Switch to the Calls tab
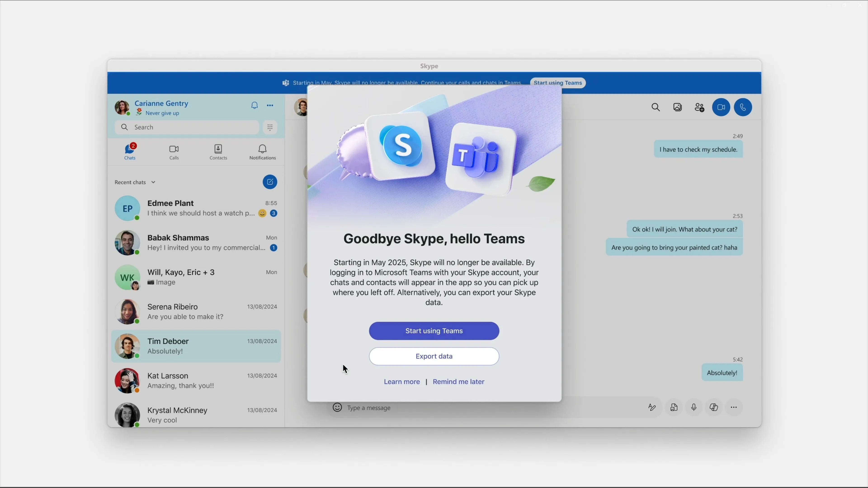 pos(174,152)
